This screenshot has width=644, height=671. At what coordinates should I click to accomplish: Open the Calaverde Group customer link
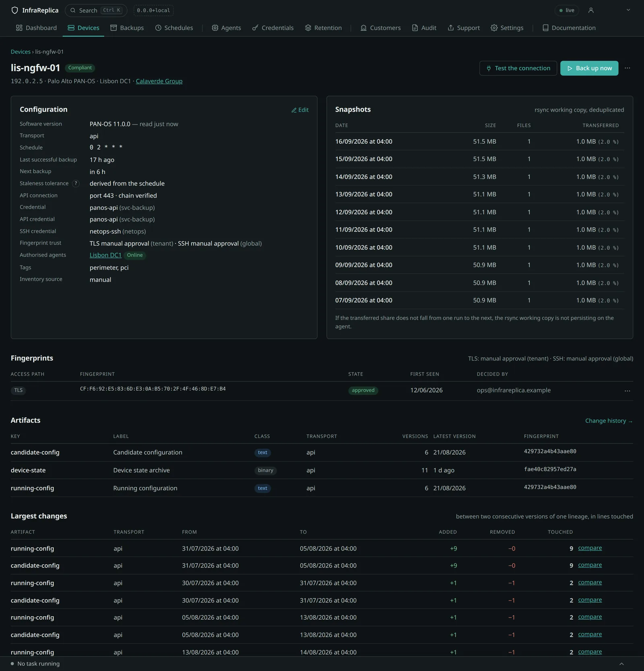[159, 81]
